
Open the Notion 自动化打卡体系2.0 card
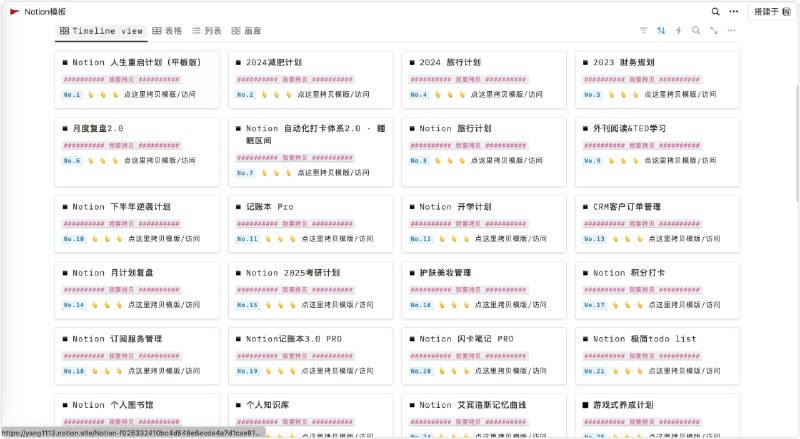(x=310, y=152)
